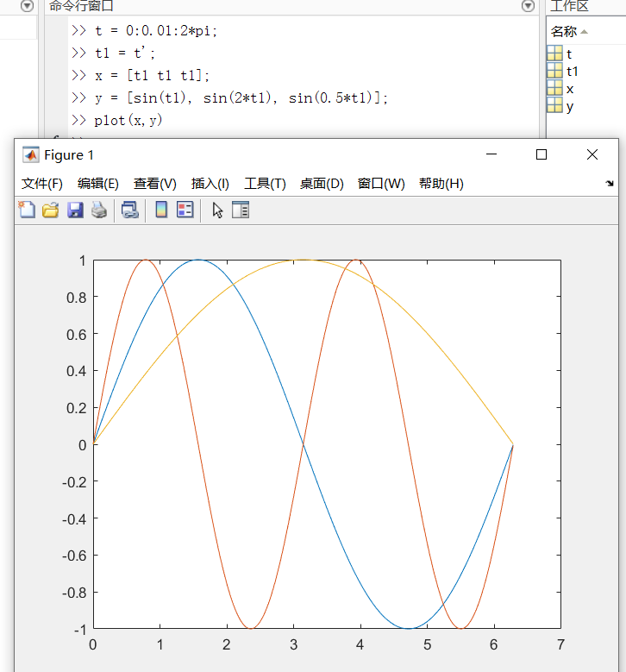The image size is (626, 672).
Task: Save the figure using the floppy disk icon
Action: (x=75, y=210)
